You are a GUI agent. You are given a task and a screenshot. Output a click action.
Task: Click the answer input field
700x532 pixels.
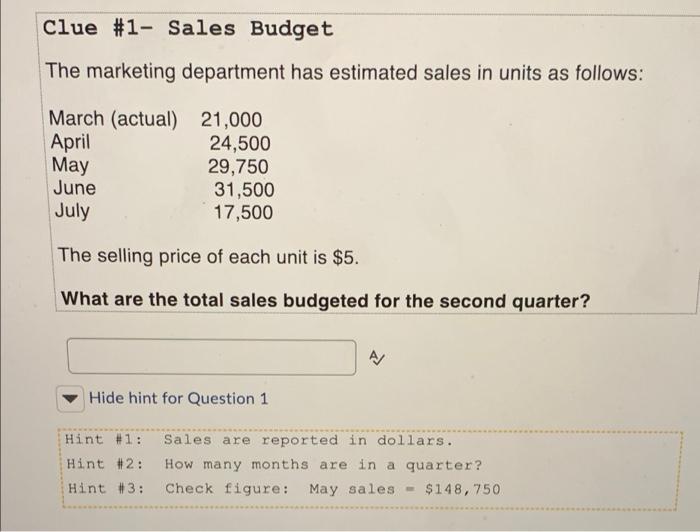click(212, 357)
